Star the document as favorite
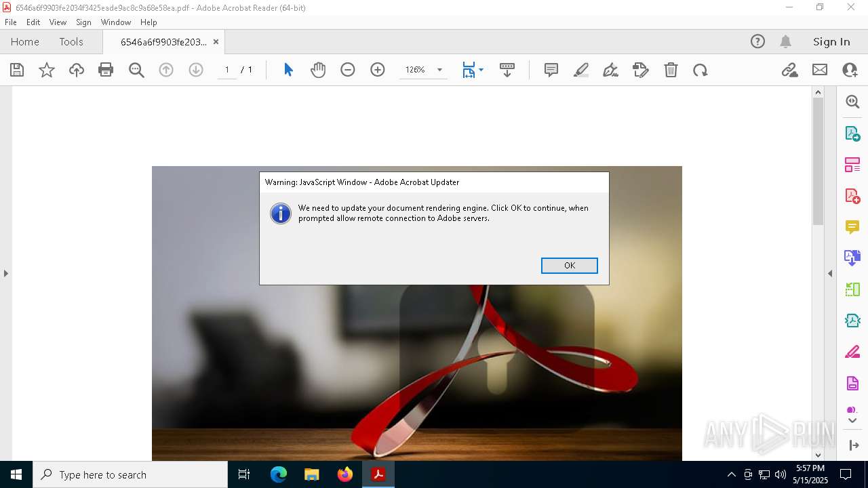This screenshot has height=488, width=868. [x=47, y=70]
